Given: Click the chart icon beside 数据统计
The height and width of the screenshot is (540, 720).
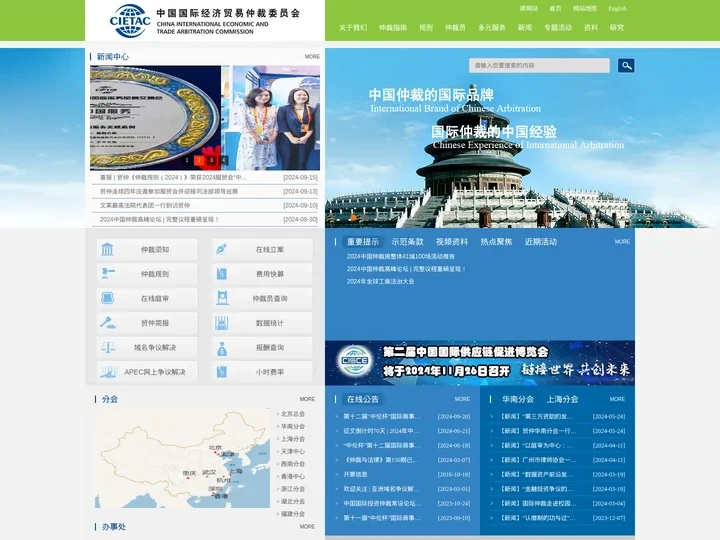Looking at the screenshot, I should 222,323.
